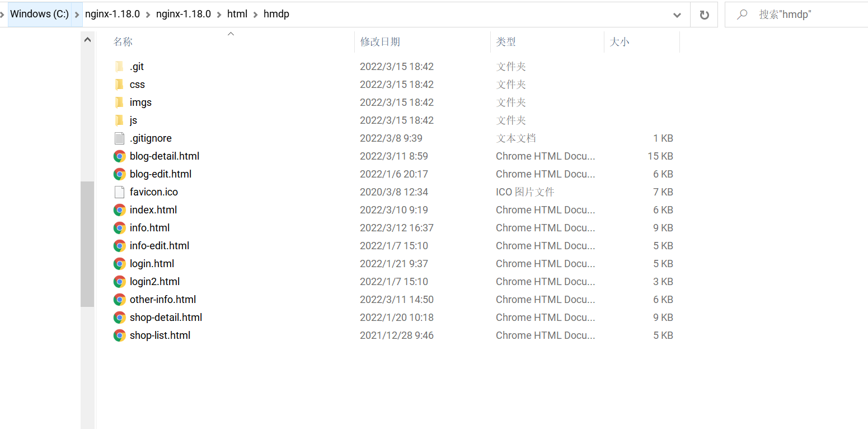Refresh the hmdp folder view
Viewport: 868px width, 429px height.
coord(704,15)
